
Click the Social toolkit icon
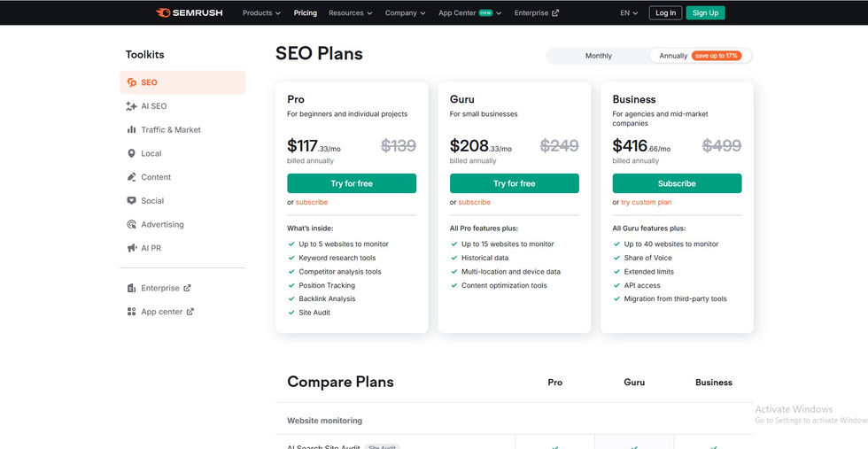pyautogui.click(x=132, y=201)
